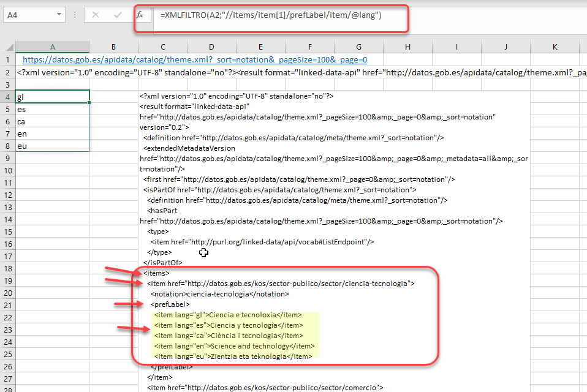Click cell A7 containing en

tap(53, 134)
